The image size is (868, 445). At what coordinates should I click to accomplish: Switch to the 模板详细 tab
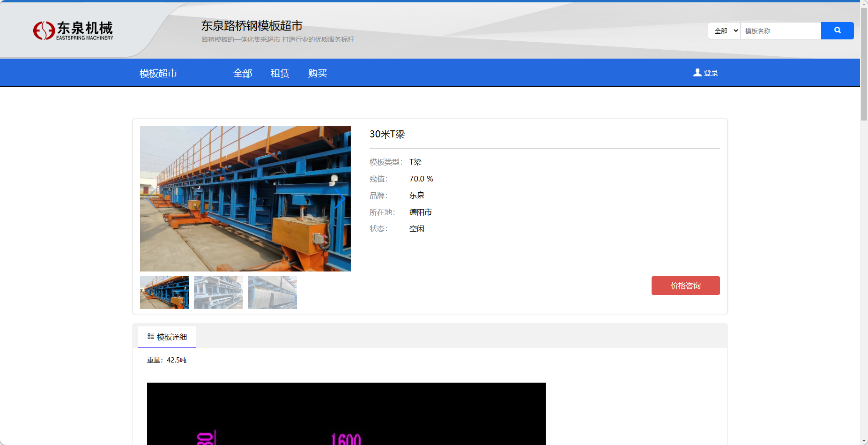coord(167,337)
